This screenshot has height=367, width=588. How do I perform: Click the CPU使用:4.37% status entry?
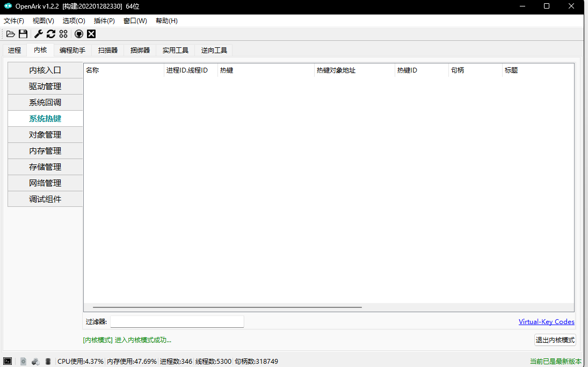tap(80, 362)
